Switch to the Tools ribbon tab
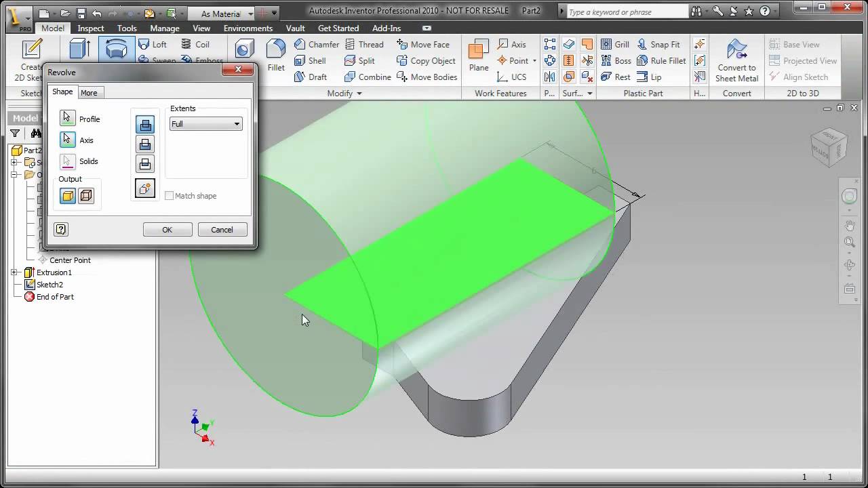The width and height of the screenshot is (868, 488). tap(127, 28)
